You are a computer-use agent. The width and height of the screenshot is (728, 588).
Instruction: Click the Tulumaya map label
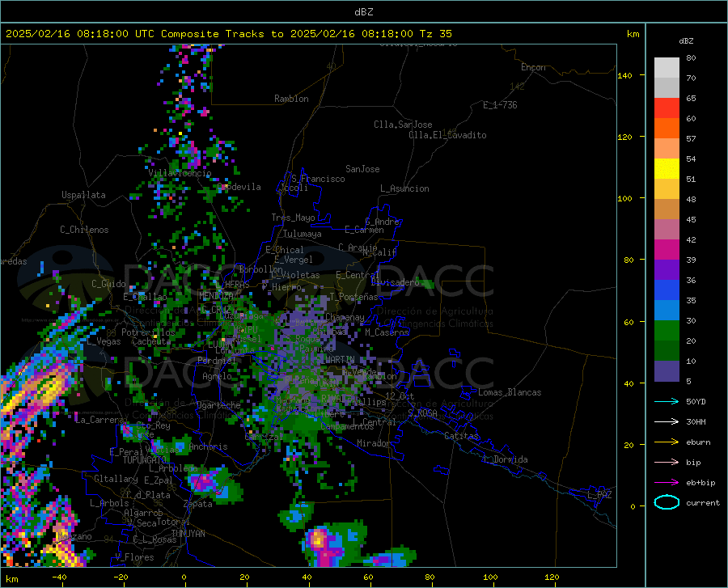coord(303,235)
